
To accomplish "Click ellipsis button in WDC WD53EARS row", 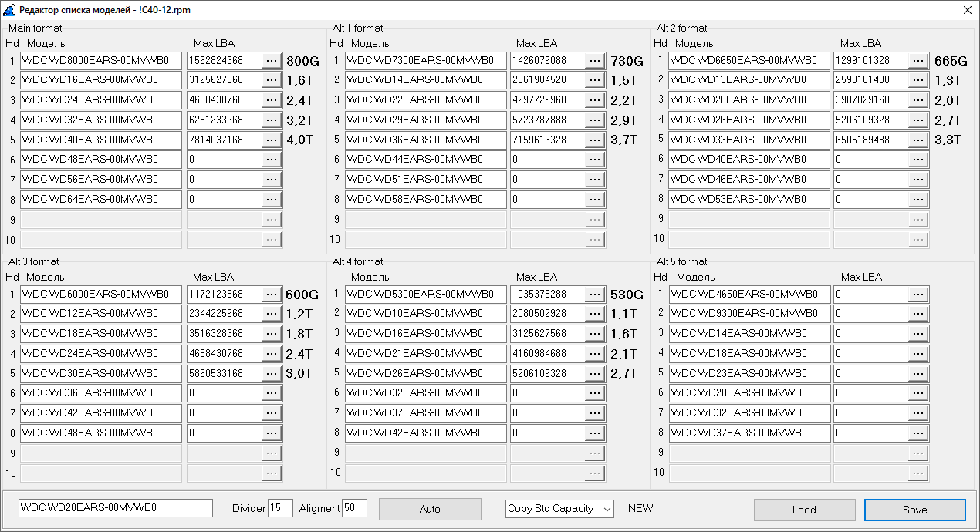I will [917, 200].
